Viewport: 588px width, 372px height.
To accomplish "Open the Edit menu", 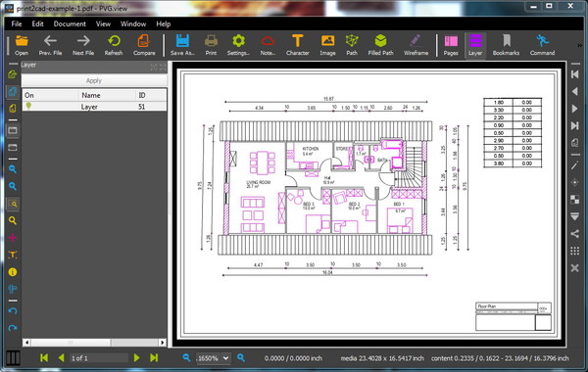I will [37, 23].
